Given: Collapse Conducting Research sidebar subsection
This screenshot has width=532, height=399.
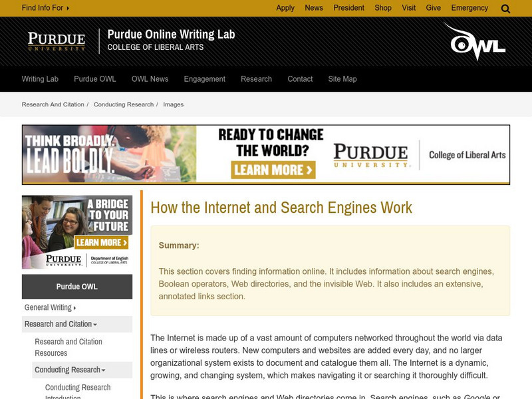Looking at the screenshot, I should [70, 370].
